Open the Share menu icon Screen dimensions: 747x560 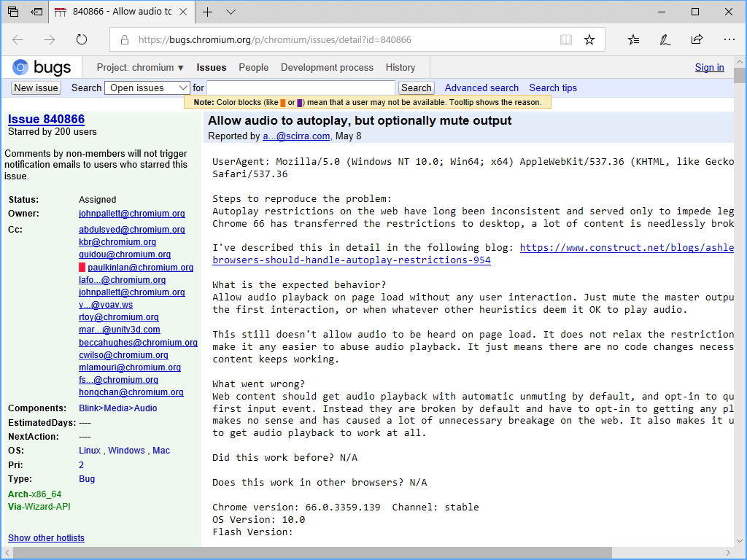coord(697,39)
